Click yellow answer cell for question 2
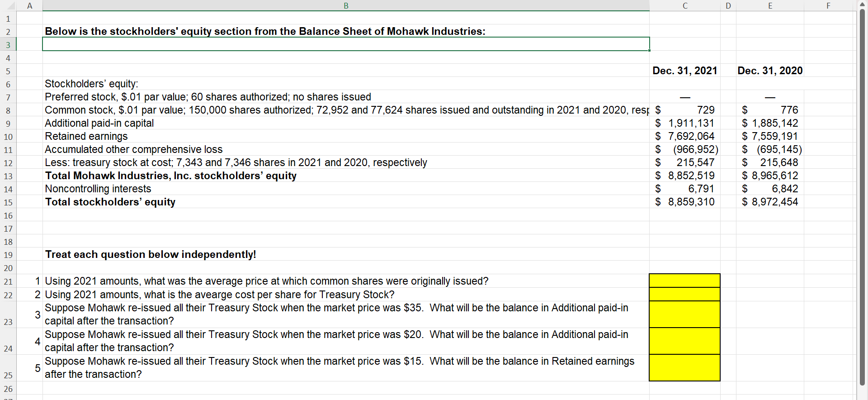The width and height of the screenshot is (868, 400). 684,294
